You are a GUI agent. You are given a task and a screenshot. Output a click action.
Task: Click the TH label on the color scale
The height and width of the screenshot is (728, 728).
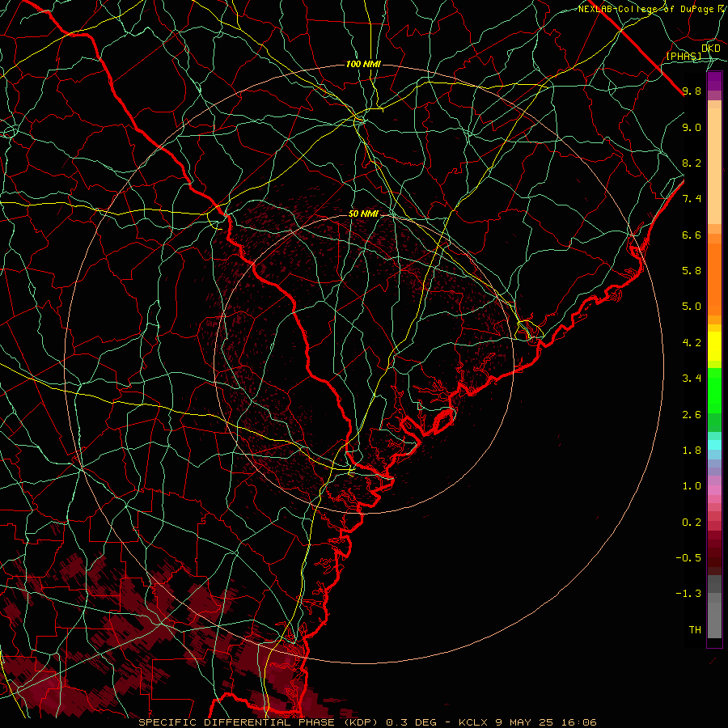coord(695,630)
